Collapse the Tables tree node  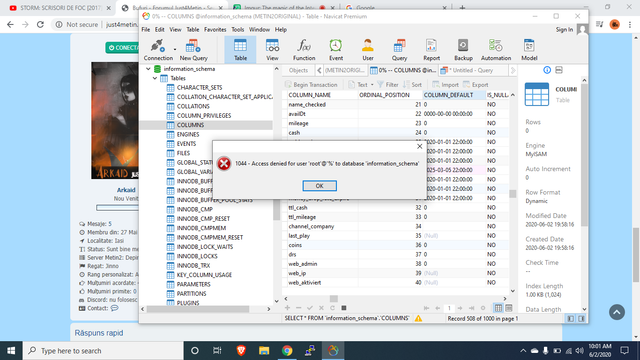click(x=155, y=78)
